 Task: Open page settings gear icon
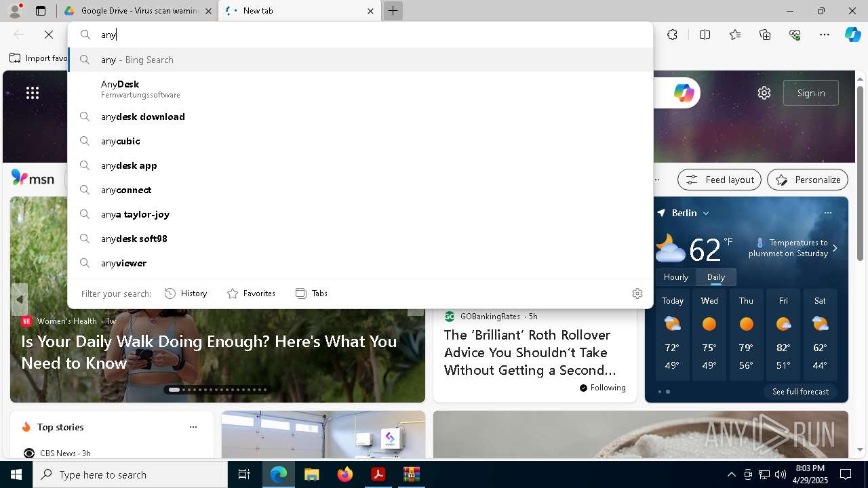(764, 93)
